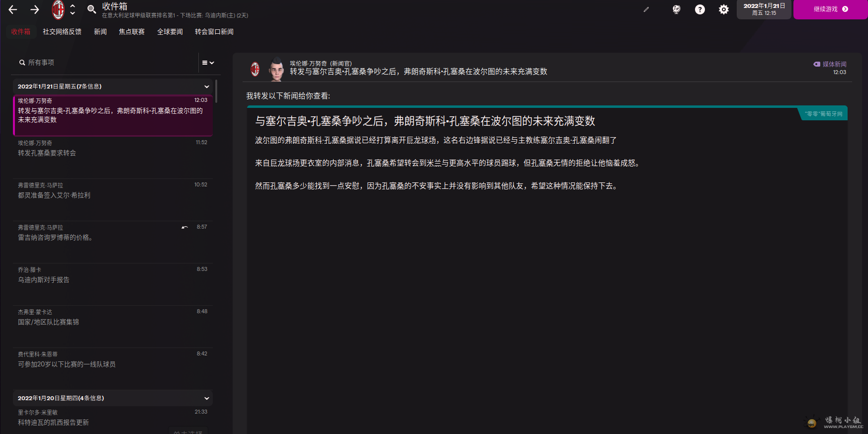This screenshot has height=434, width=868.
Task: Collapse the 2022年1月21日 message group
Action: point(207,87)
